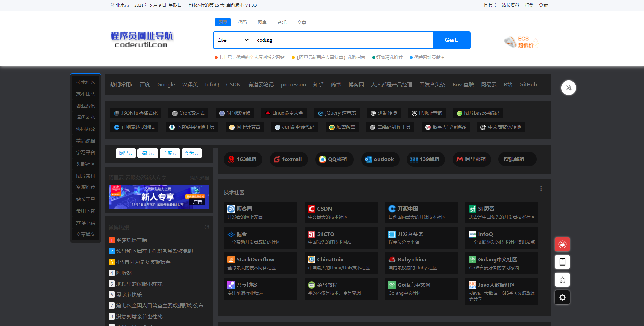The width and height of the screenshot is (644, 326).
Task: Open the mobile phone version icon
Action: coord(562,262)
